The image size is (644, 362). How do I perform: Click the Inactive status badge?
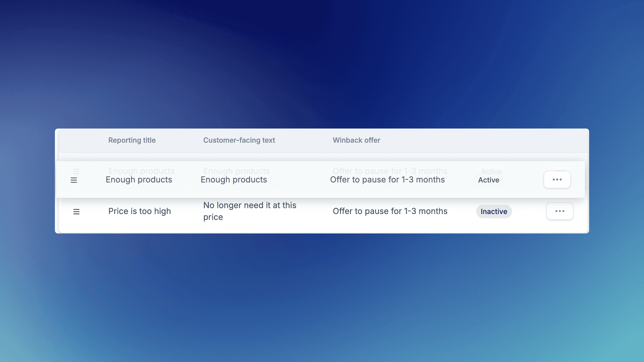(494, 211)
